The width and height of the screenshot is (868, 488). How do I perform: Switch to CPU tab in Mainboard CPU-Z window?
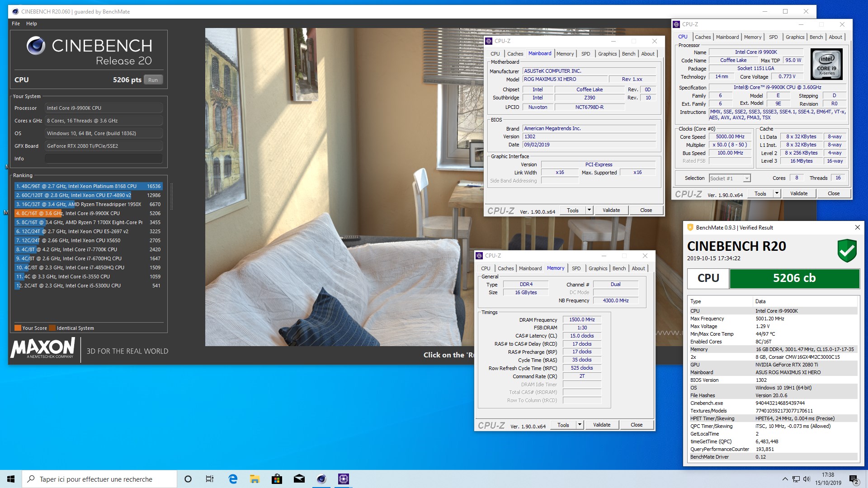coord(495,54)
